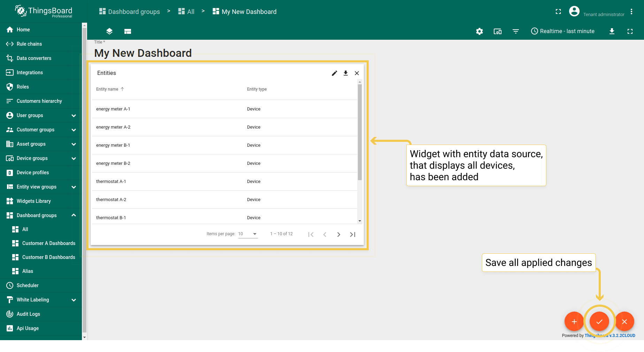Click the ThingsBoard logo
644x352 pixels.
coord(44,12)
